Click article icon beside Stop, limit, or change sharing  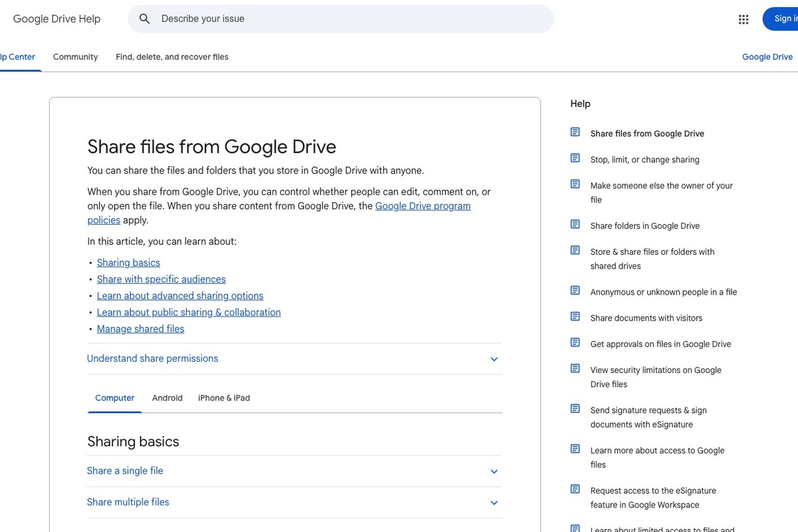point(575,158)
